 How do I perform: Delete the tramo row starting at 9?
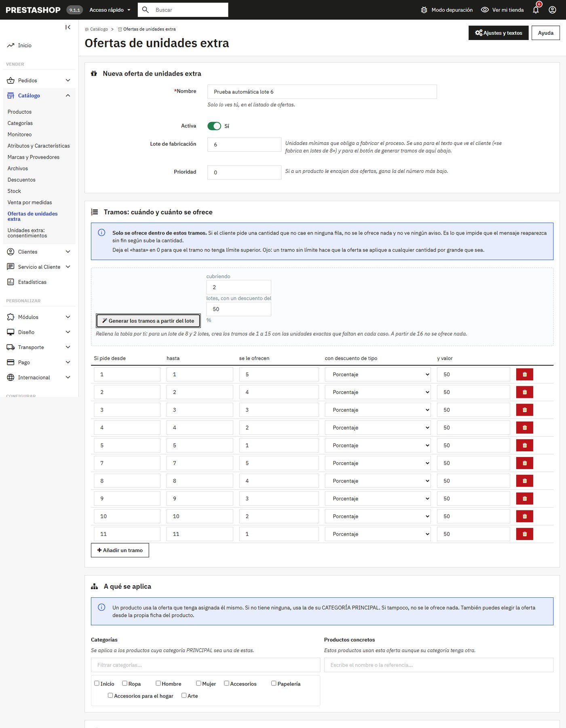click(524, 499)
